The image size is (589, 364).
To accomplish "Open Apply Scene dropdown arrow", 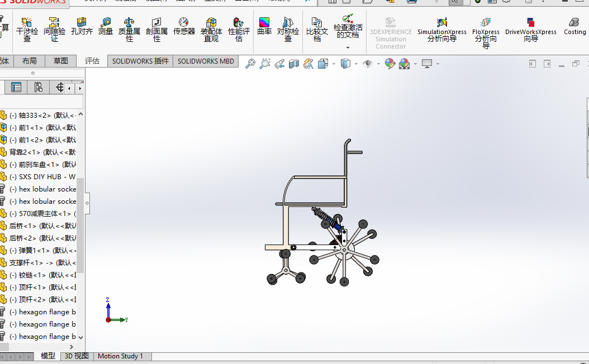I will tap(415, 64).
